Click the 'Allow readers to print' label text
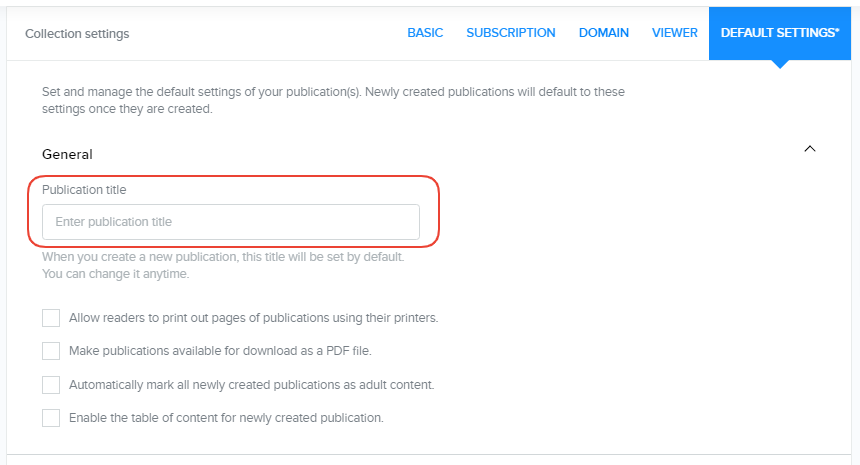Viewport: 860px width, 465px height. pos(253,318)
